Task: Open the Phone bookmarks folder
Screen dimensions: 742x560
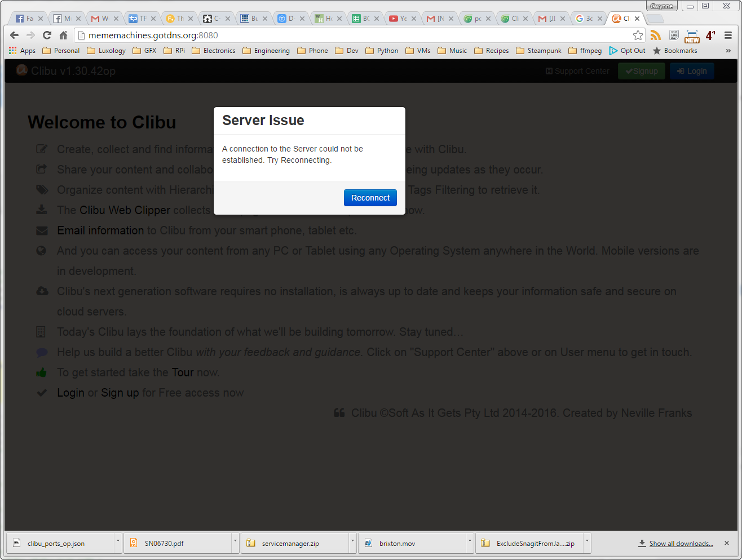Action: pyautogui.click(x=312, y=51)
